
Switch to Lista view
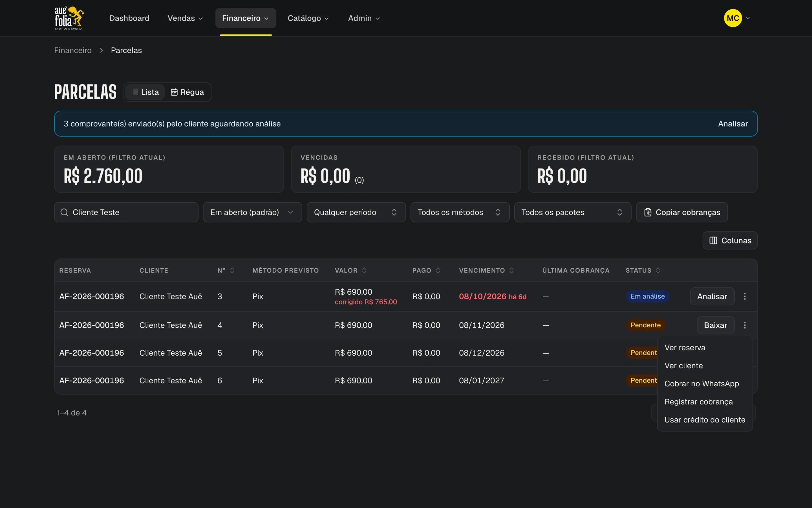145,92
